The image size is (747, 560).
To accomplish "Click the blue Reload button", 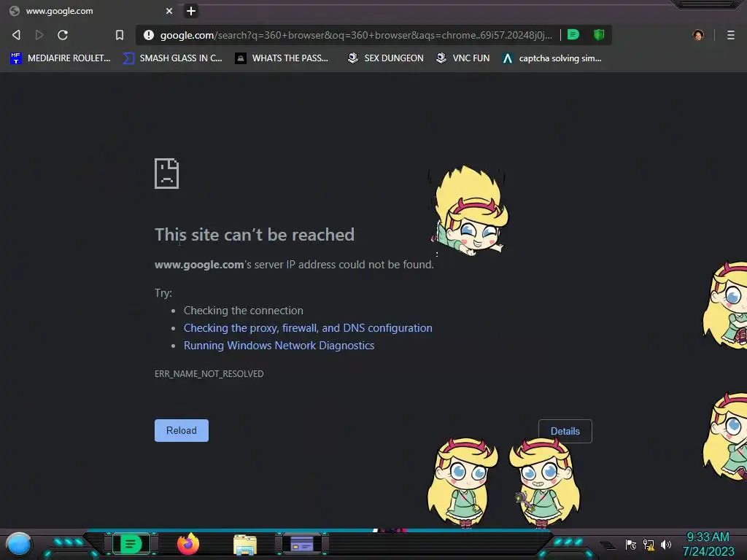I will [x=182, y=430].
